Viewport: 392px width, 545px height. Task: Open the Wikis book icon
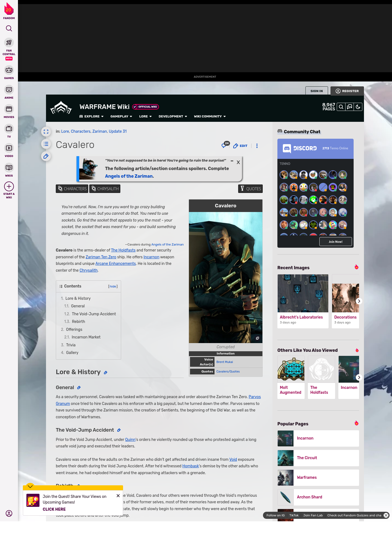click(x=9, y=168)
